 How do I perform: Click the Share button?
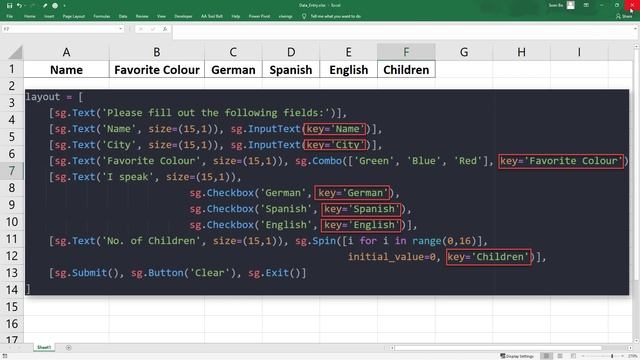624,16
